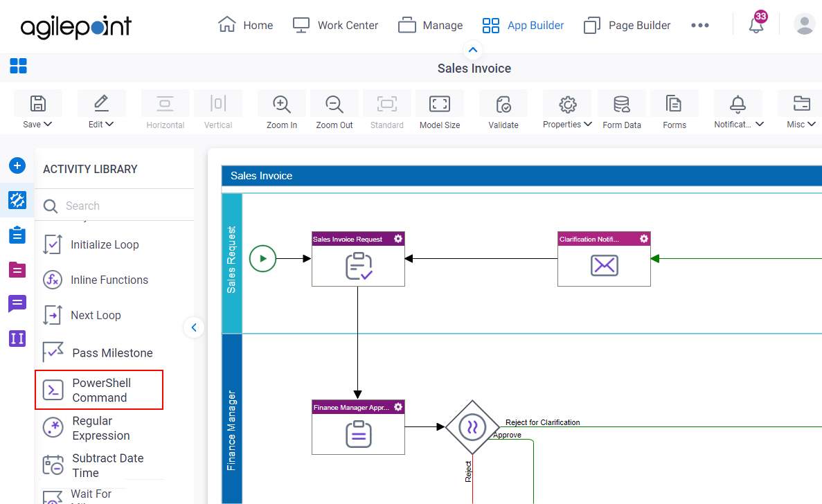Click the blue plus add button in sidebar

[17, 165]
